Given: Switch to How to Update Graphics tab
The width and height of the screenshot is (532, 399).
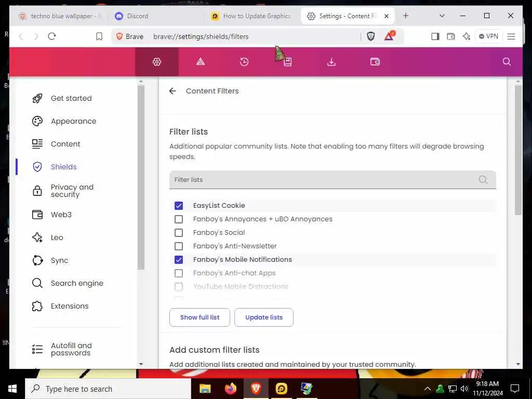Looking at the screenshot, I should (x=251, y=16).
